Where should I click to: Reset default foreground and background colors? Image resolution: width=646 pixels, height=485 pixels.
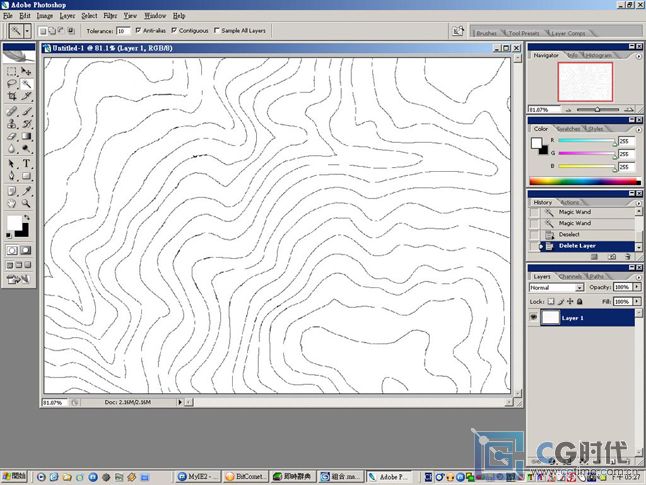point(9,235)
